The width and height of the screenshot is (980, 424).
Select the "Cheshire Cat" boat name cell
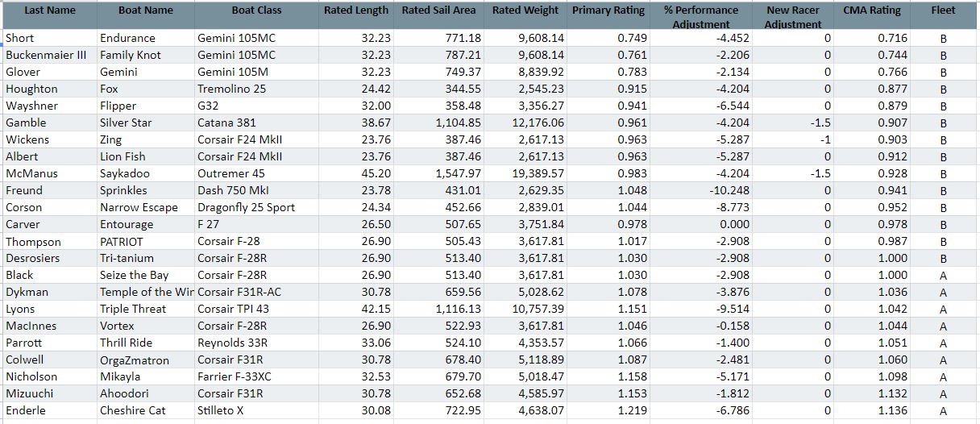click(132, 410)
